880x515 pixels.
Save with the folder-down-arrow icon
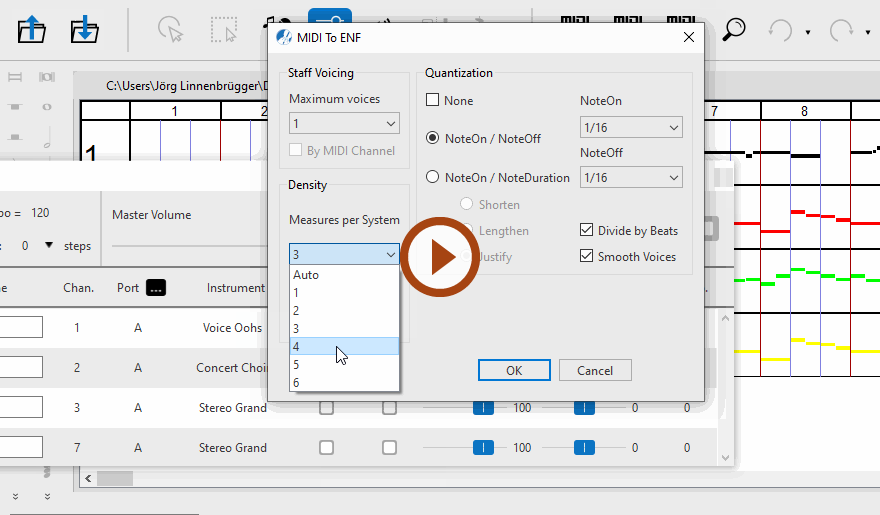[84, 29]
